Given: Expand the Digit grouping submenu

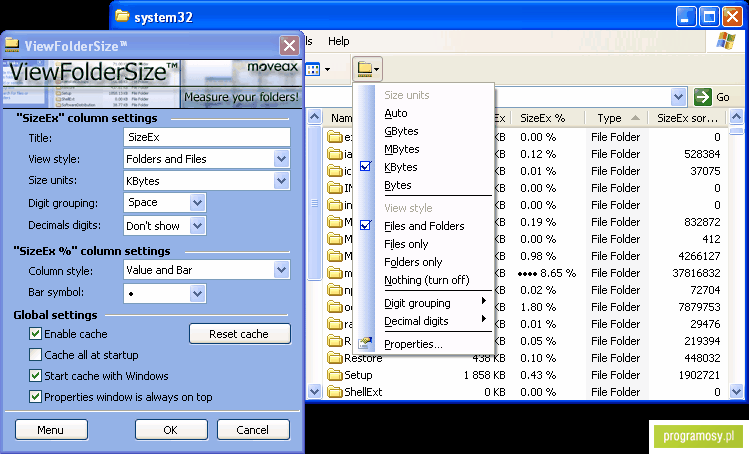Looking at the screenshot, I should [483, 301].
